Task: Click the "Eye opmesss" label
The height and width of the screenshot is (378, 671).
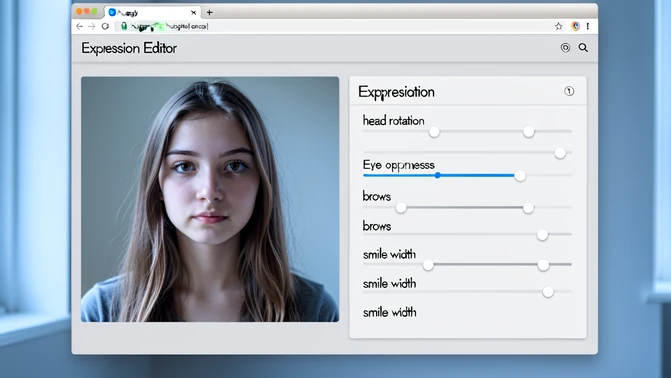Action: coord(398,165)
